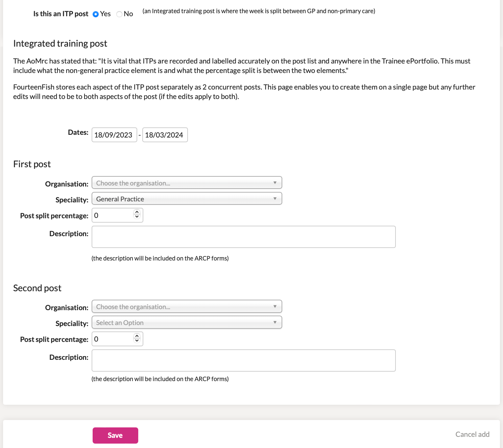Screen dimensions: 503x448
Task: Increment the first post split percentage
Action: coord(137,213)
